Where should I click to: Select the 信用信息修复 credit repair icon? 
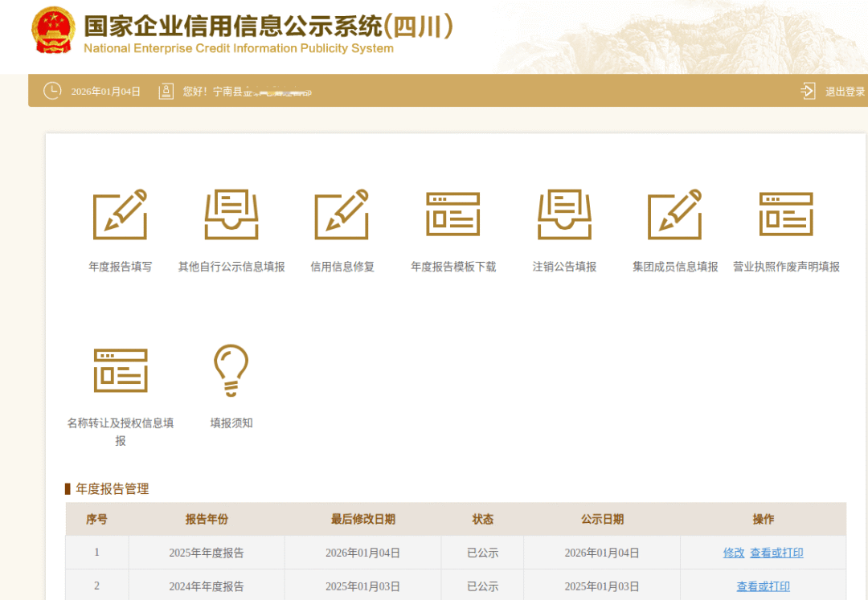(x=342, y=214)
